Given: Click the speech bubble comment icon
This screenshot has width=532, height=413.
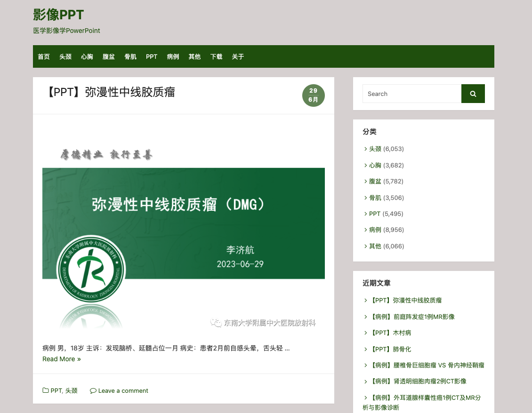Looking at the screenshot, I should click(x=93, y=390).
